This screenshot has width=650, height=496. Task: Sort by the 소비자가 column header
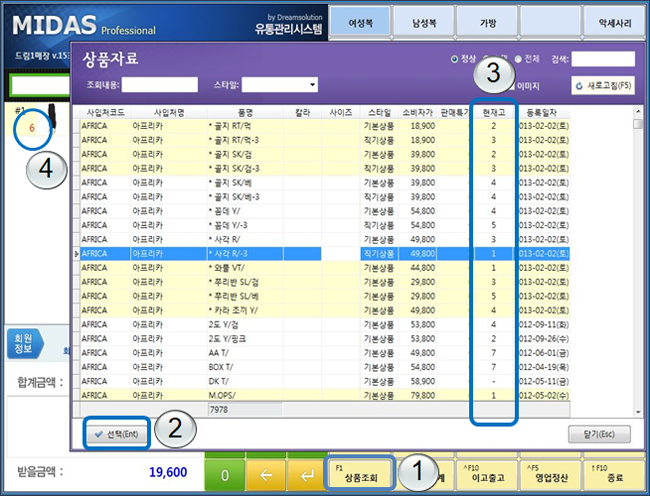(x=417, y=112)
